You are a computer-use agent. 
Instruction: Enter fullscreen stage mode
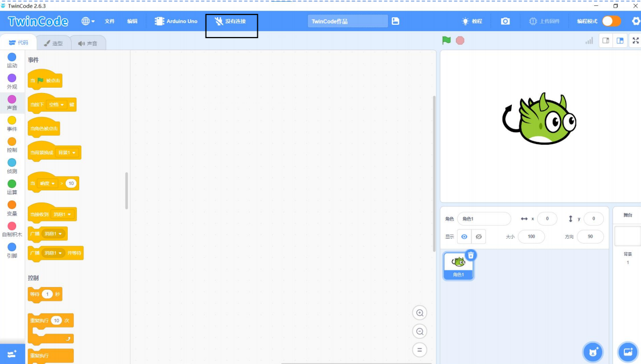point(635,40)
